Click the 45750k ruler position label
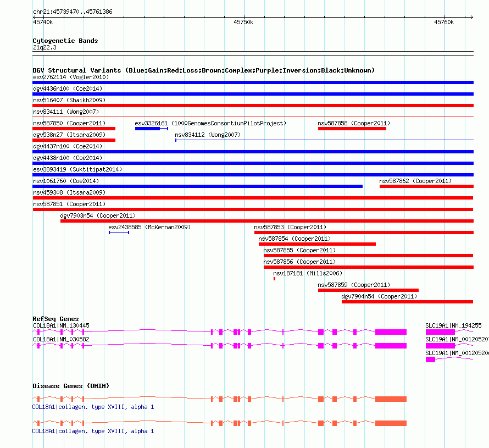Screen dimensions: 489x448 [243, 22]
